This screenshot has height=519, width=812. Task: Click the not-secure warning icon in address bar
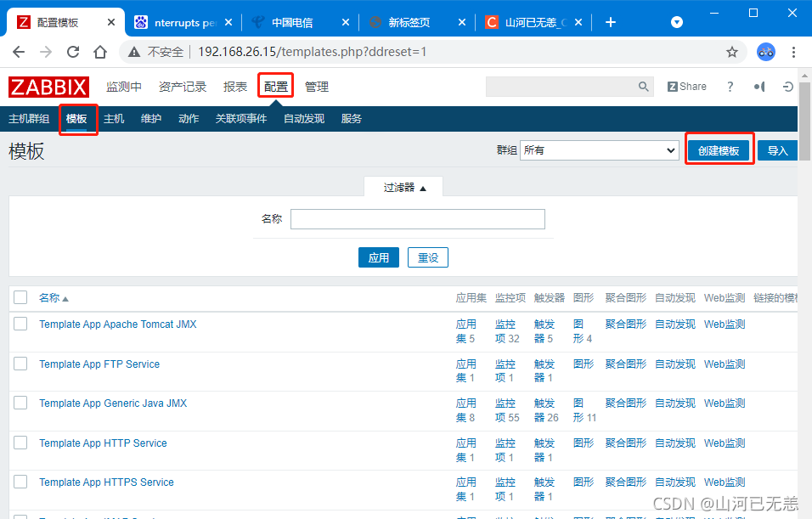click(x=134, y=52)
